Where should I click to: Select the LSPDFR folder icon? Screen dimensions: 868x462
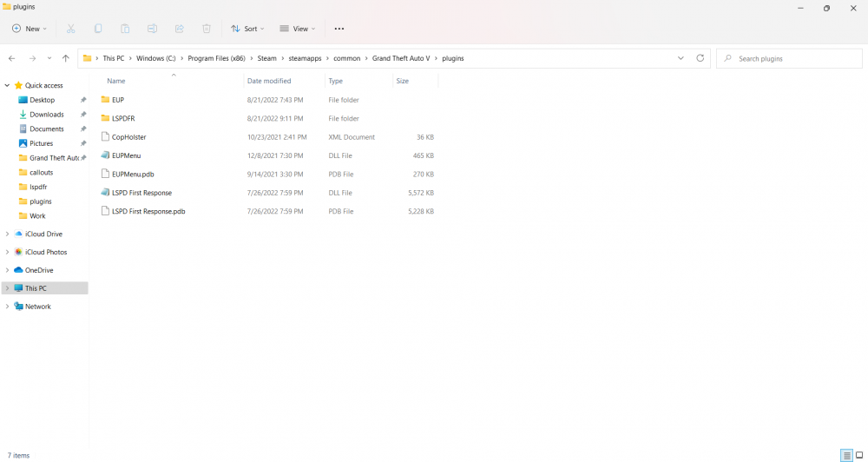(x=105, y=119)
